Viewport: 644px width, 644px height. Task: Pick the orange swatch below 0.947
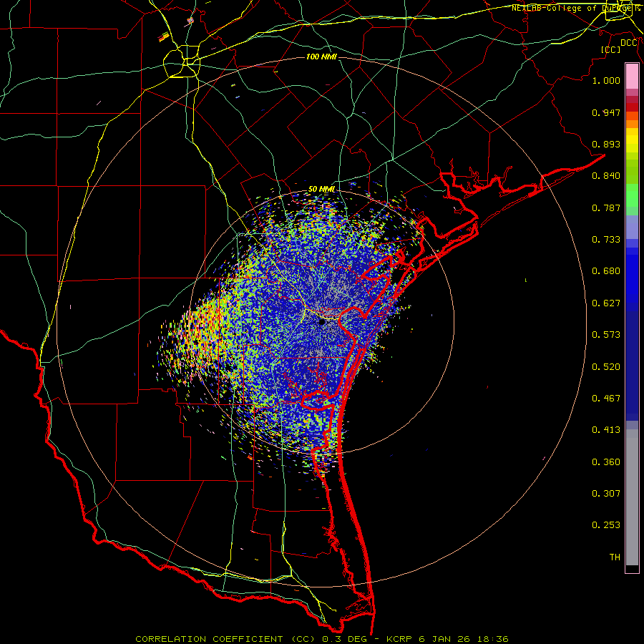click(x=632, y=124)
